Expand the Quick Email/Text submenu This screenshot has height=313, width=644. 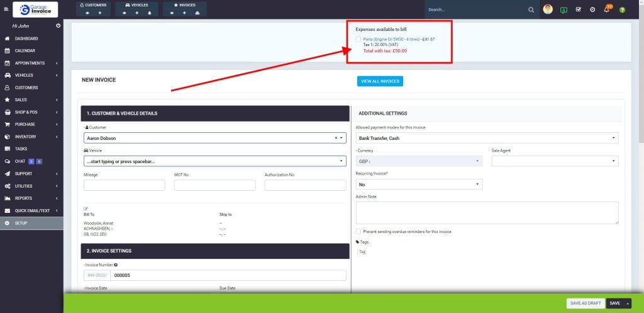[x=57, y=210]
